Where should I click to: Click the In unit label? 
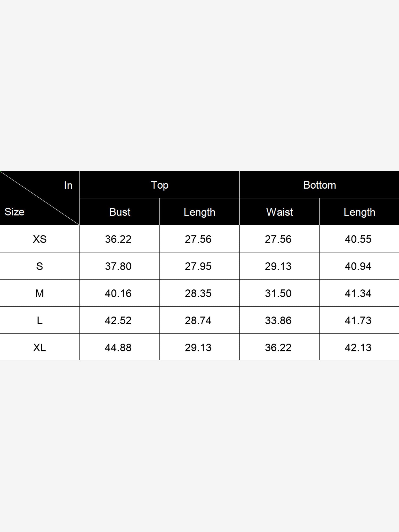68,185
